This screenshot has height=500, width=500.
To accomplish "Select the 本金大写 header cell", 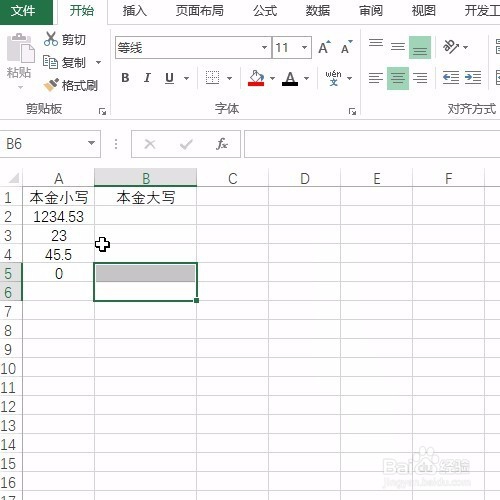I will pyautogui.click(x=146, y=198).
